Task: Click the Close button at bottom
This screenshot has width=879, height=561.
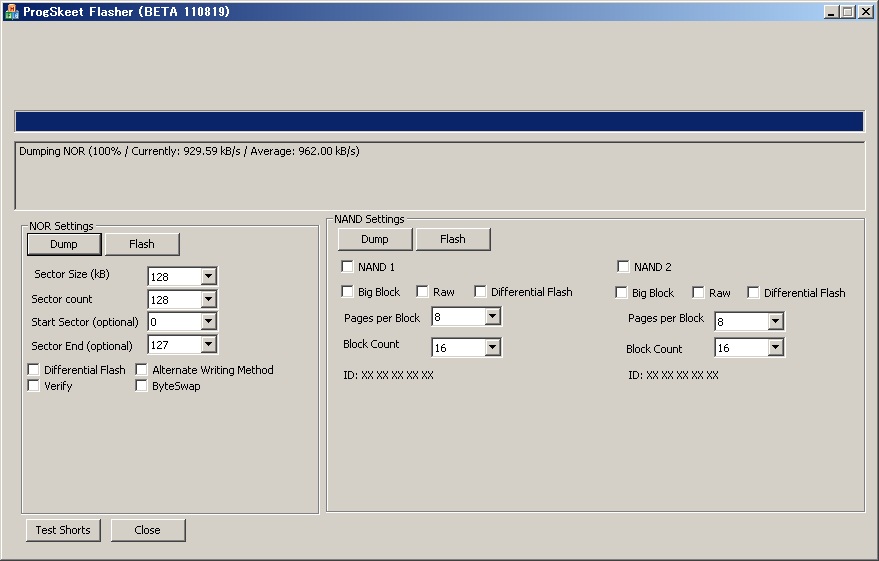Action: pos(148,530)
